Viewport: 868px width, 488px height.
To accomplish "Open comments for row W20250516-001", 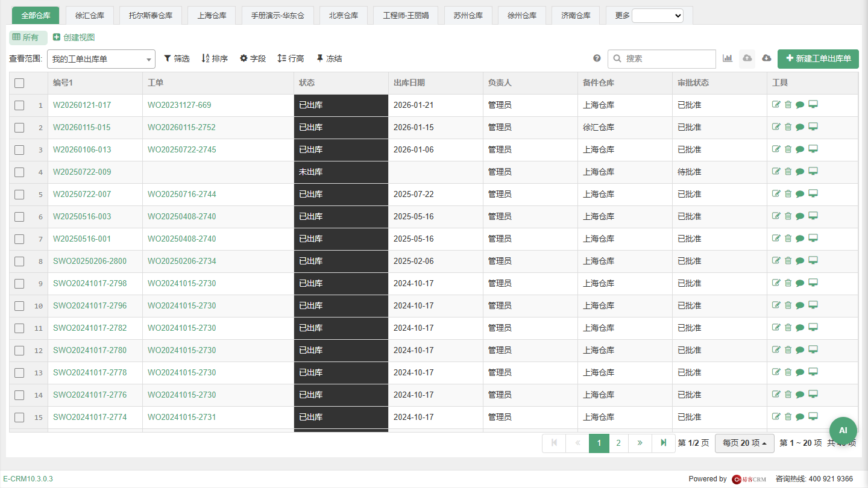I will (800, 239).
